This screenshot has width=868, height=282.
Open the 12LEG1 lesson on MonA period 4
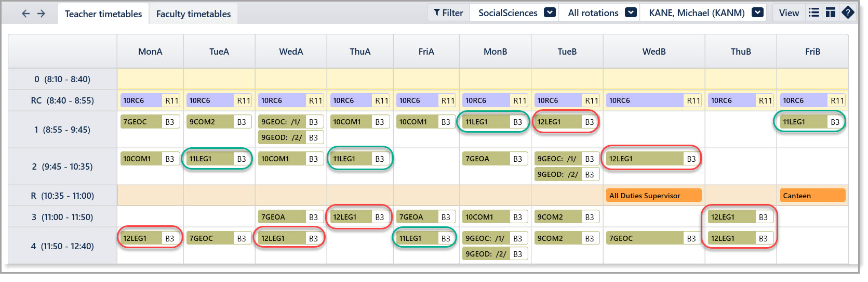[x=150, y=238]
